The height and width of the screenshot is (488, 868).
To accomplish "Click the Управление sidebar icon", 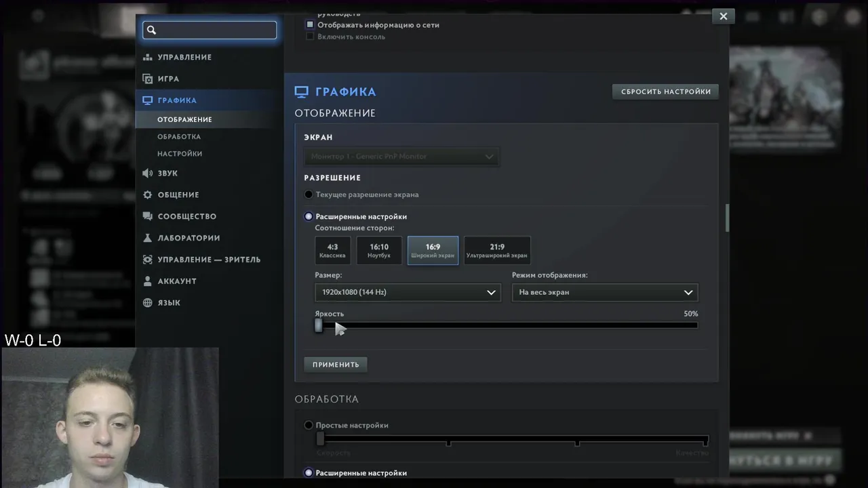I will pyautogui.click(x=148, y=58).
